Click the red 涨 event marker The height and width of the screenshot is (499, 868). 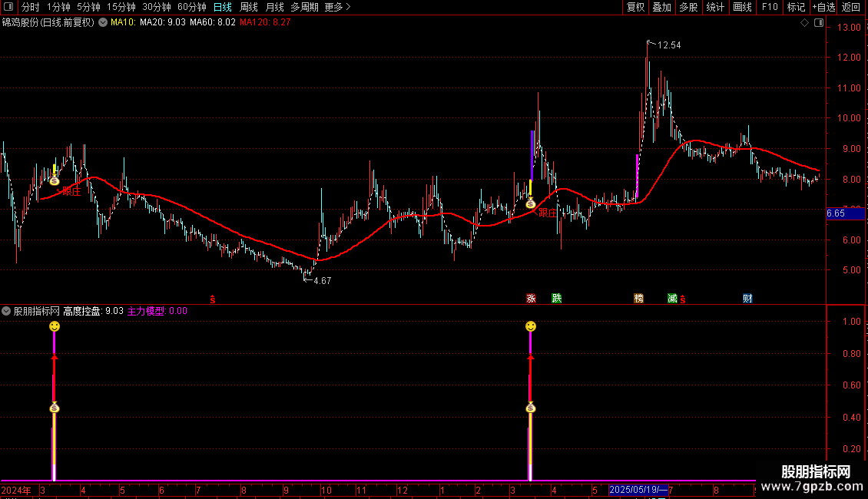pyautogui.click(x=531, y=299)
